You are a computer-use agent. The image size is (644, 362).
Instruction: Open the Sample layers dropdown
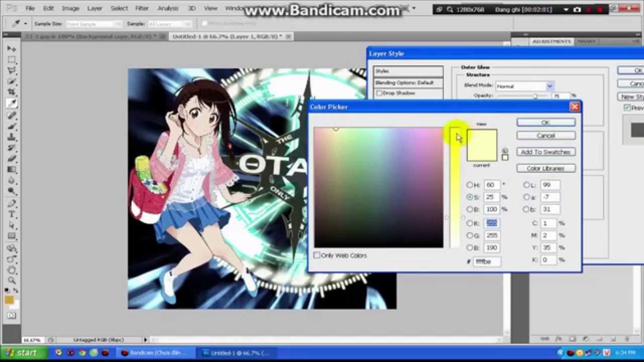171,24
